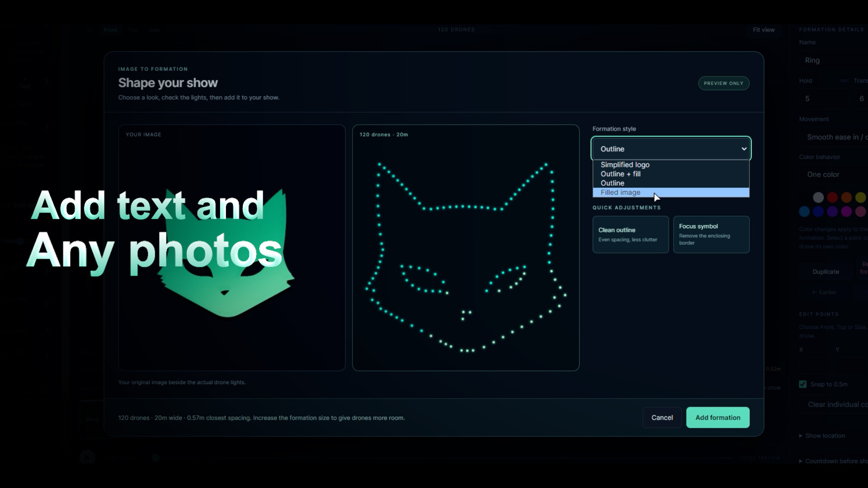This screenshot has height=488, width=868.
Task: Click the Add formation button
Action: tap(718, 418)
